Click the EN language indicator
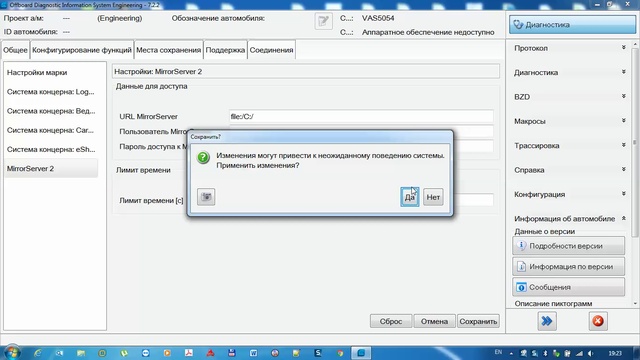 498,352
